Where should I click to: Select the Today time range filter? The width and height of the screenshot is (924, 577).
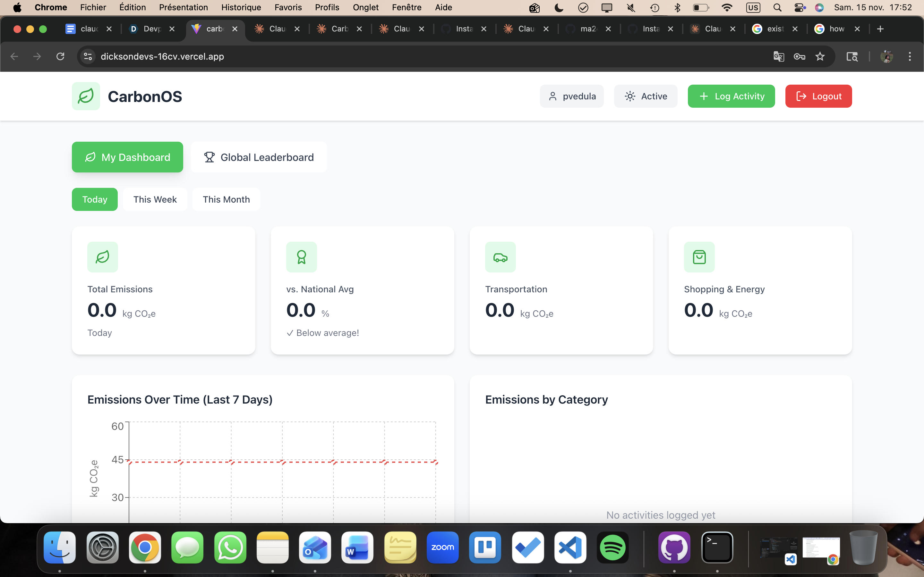[x=95, y=199]
